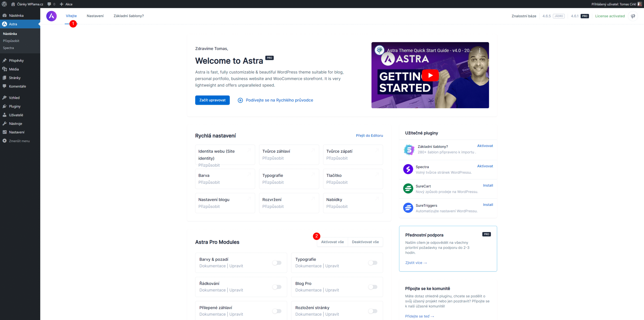Screen dimensions: 644x320
Task: Click the Základní šablony plugin logo
Action: [x=409, y=150]
